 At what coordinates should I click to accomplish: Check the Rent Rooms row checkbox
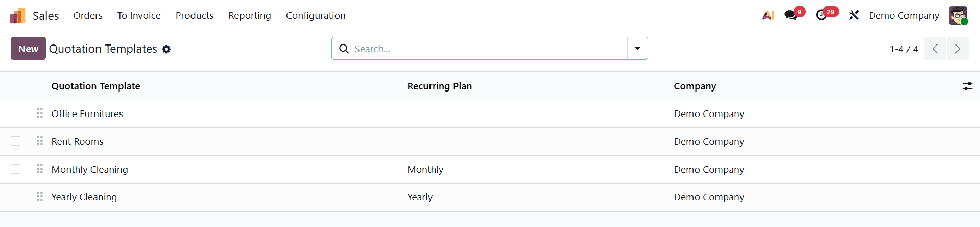click(x=16, y=141)
